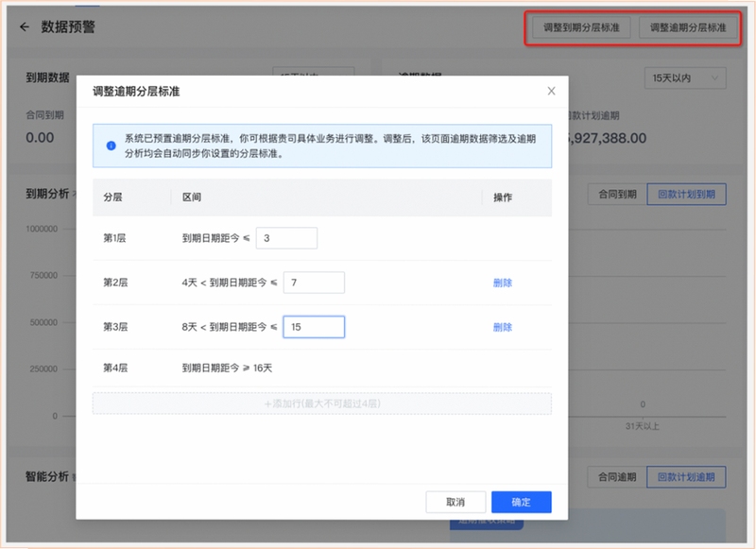Click the 到期数据 section heading
The height and width of the screenshot is (549, 756).
(48, 77)
